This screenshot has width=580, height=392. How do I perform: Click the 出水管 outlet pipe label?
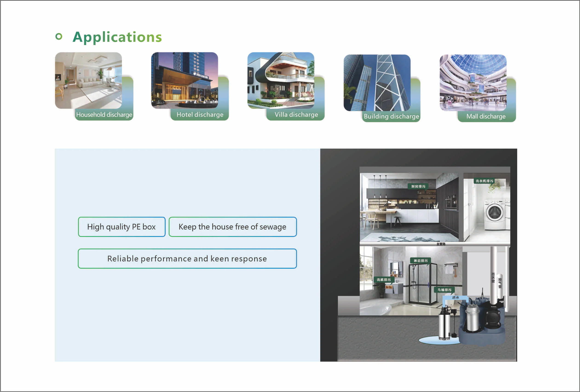493,278
